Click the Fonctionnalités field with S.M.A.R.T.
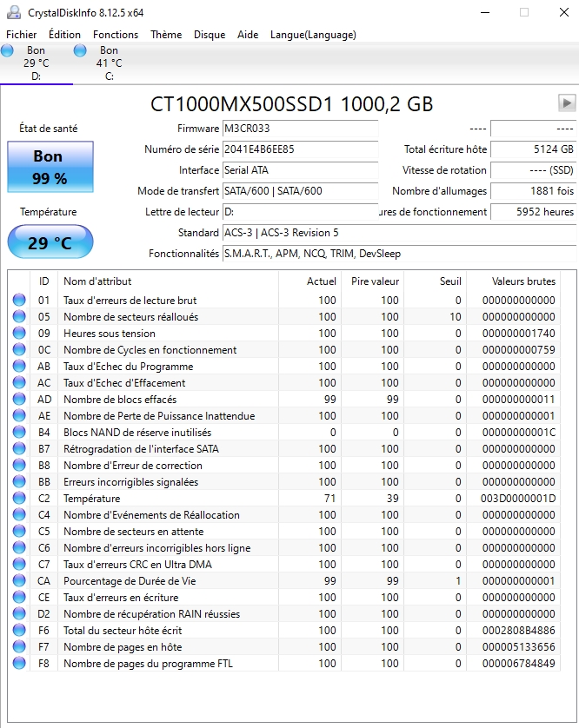Image resolution: width=579 pixels, height=728 pixels. [x=400, y=254]
